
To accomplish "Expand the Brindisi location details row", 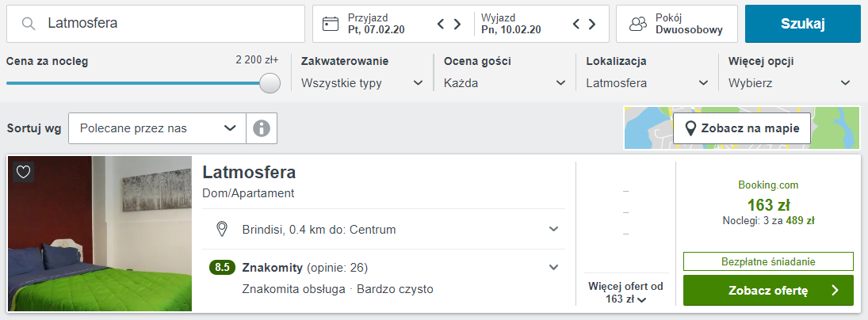I will (553, 230).
